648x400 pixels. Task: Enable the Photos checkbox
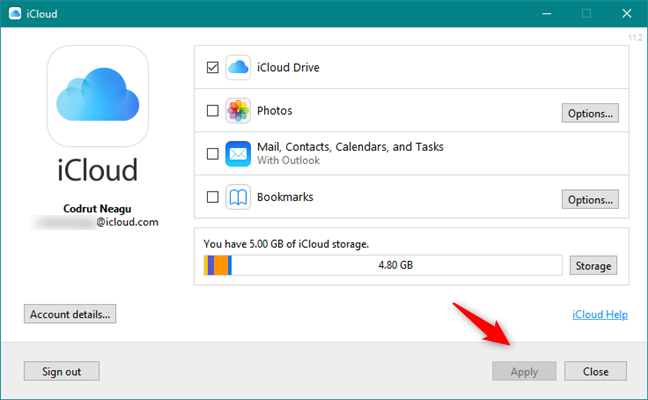click(x=212, y=110)
